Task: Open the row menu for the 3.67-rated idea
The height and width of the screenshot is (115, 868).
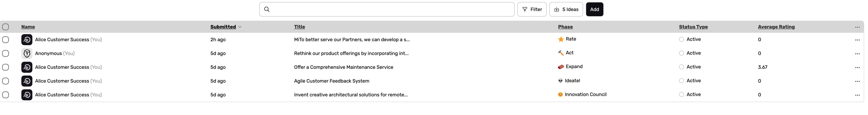Action: [857, 67]
